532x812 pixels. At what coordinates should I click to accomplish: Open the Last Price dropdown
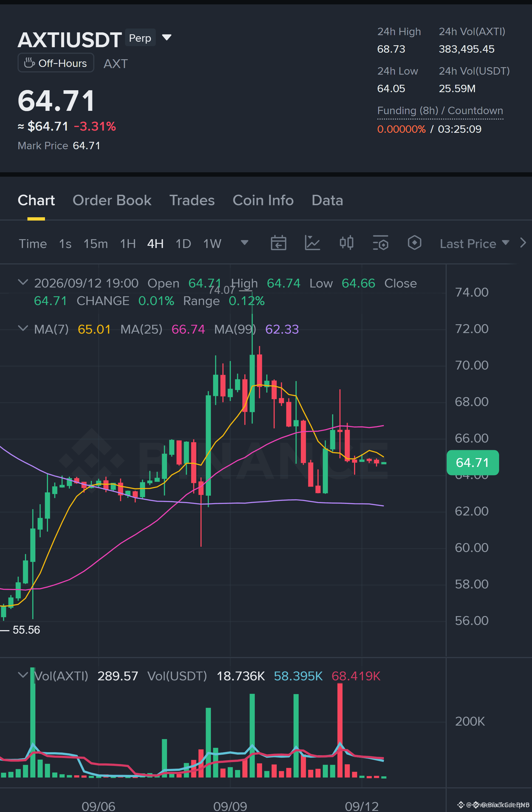pyautogui.click(x=474, y=244)
